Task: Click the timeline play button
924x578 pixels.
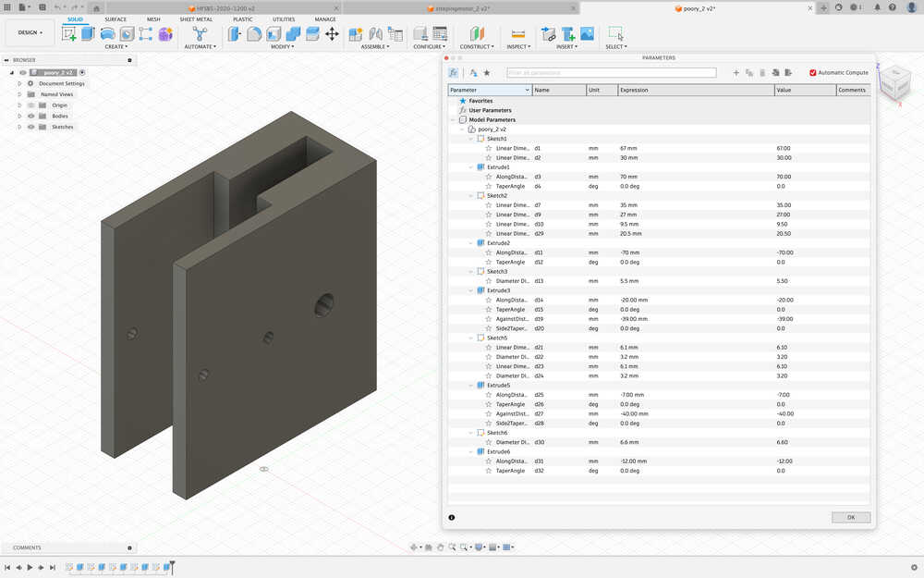Action: tap(30, 568)
